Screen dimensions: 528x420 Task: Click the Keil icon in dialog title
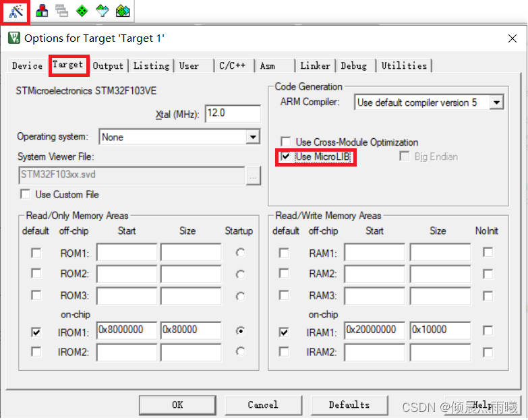[x=13, y=38]
